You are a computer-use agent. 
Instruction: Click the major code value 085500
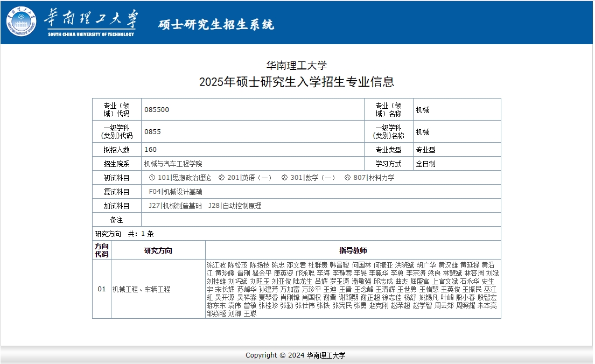click(x=156, y=110)
